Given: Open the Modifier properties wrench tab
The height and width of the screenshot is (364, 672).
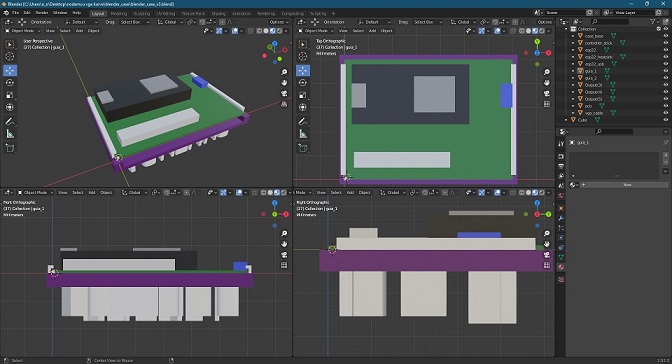Looking at the screenshot, I should tap(561, 218).
